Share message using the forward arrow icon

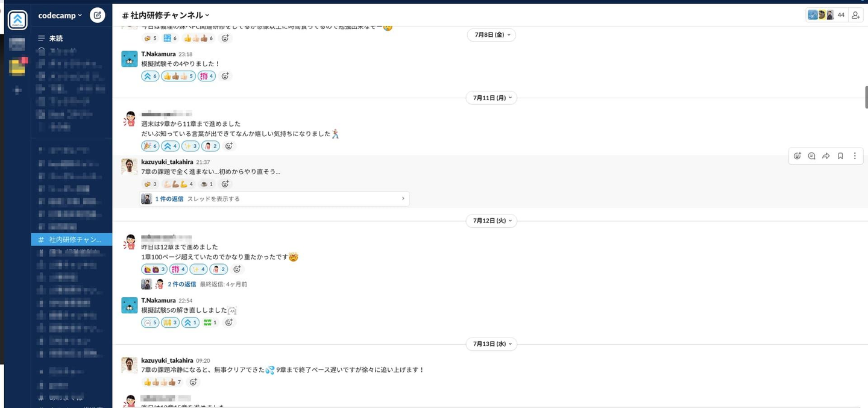point(826,156)
